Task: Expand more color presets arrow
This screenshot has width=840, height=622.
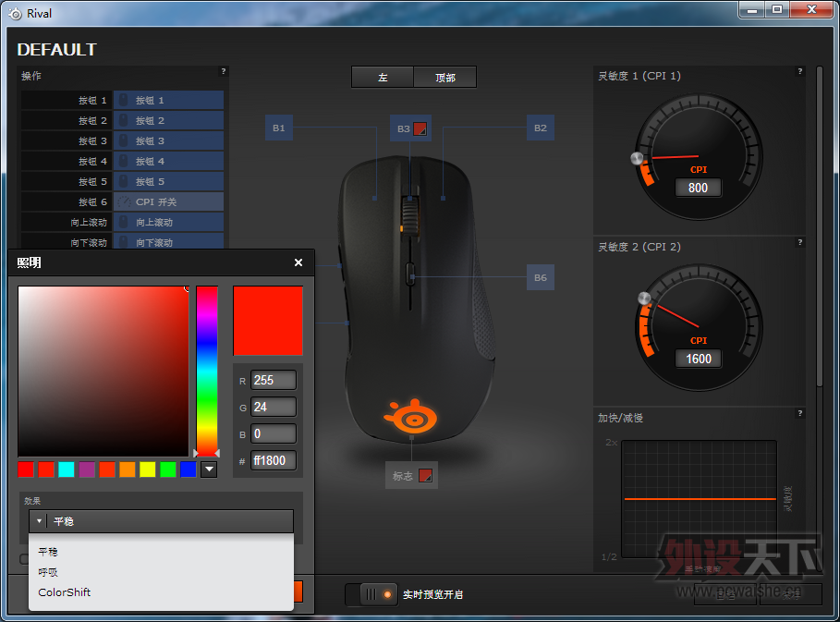Action: click(x=209, y=470)
